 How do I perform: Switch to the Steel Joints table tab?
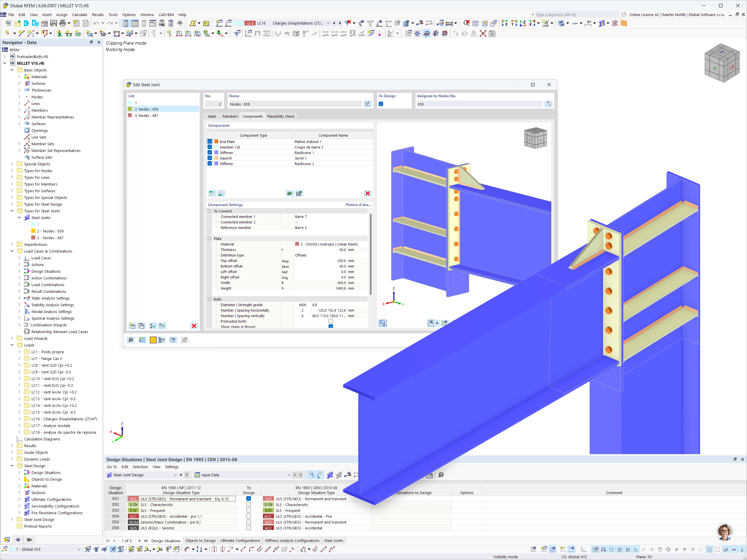coord(333,540)
